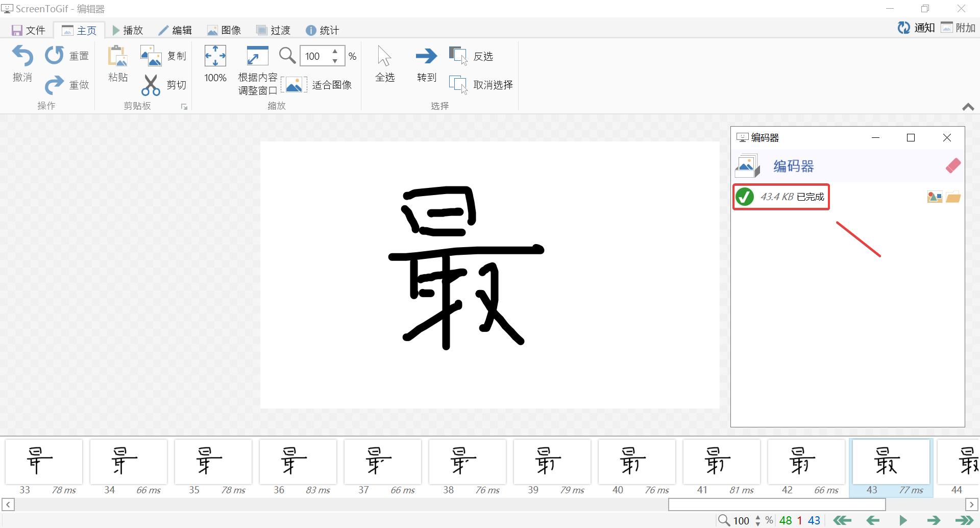Clear completed encodings with the eraser icon
The image size is (980, 528).
(x=952, y=165)
